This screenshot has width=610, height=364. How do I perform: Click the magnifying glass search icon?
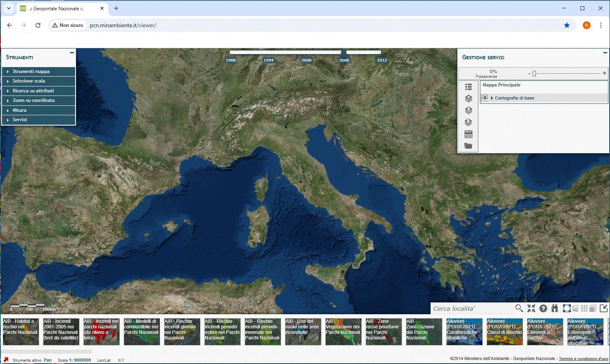519,308
